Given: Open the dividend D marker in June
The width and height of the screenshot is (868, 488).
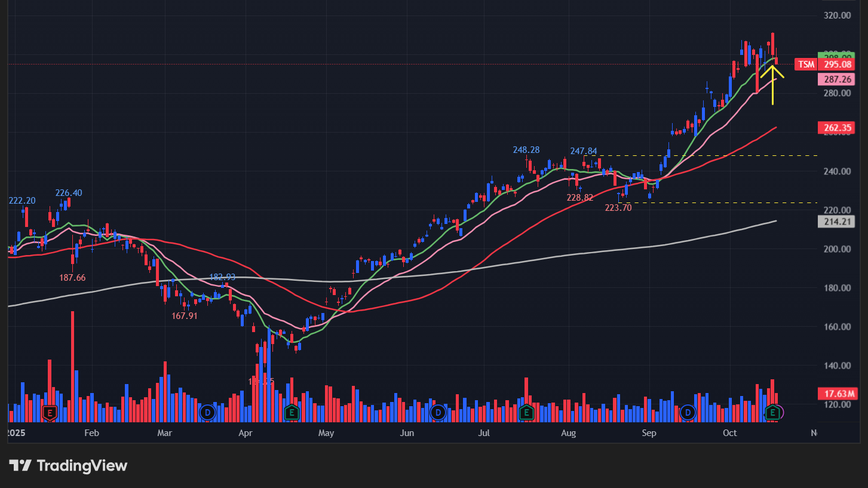Looking at the screenshot, I should (438, 412).
